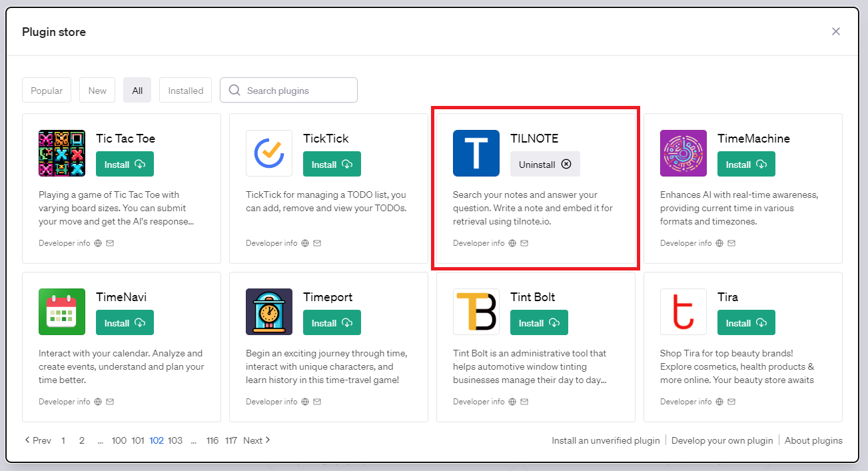Jump to page 103 of plugins
868x471 pixels.
click(x=175, y=440)
